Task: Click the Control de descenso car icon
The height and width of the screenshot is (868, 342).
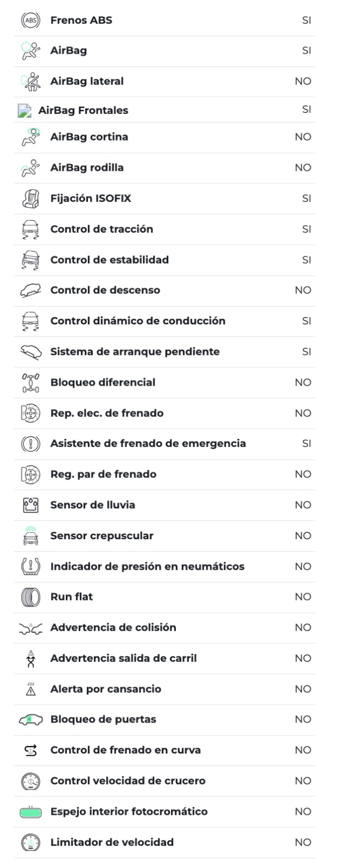Action: pos(30,290)
